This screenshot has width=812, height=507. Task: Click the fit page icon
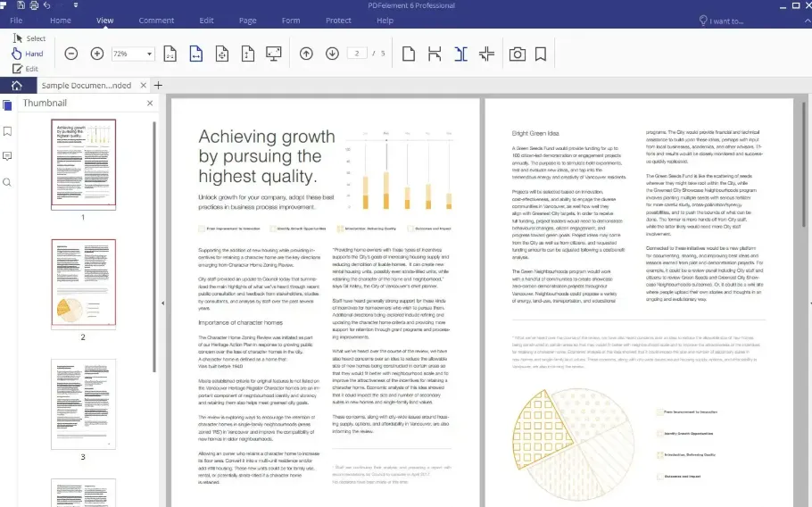[222, 54]
